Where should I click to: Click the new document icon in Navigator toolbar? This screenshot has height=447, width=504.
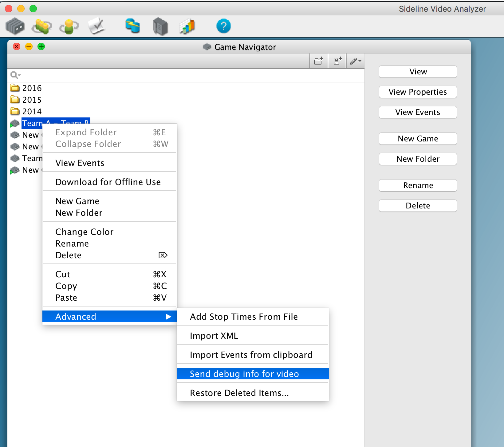coord(338,61)
